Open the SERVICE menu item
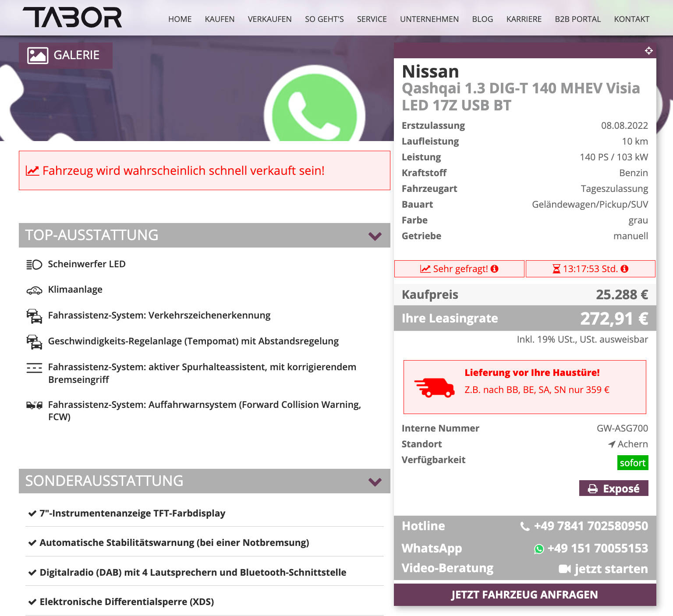673x616 pixels. (372, 19)
